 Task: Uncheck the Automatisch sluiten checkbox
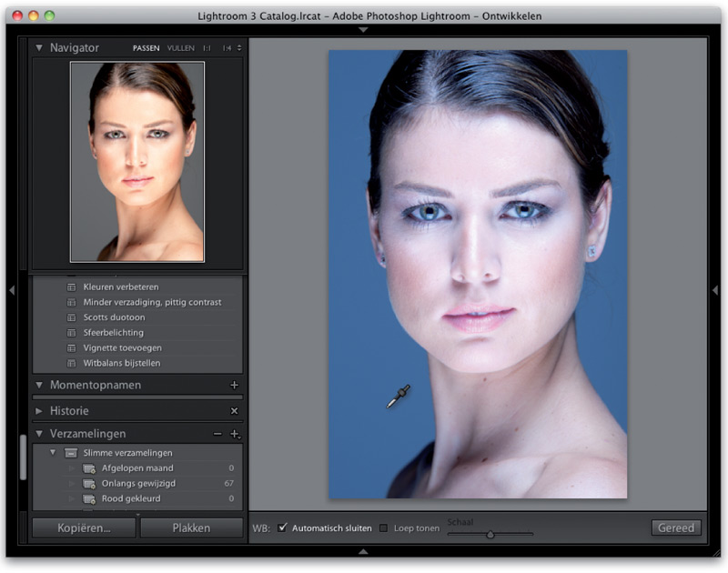click(x=283, y=528)
